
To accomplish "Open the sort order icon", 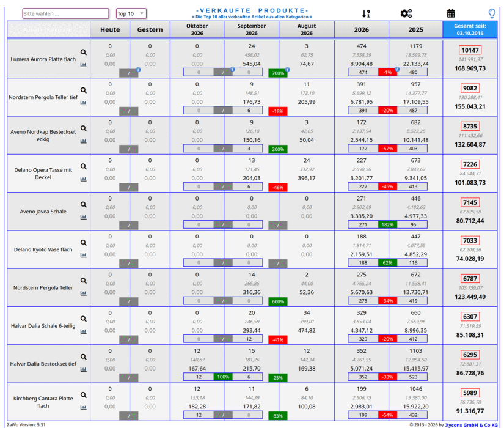I will click(366, 13).
